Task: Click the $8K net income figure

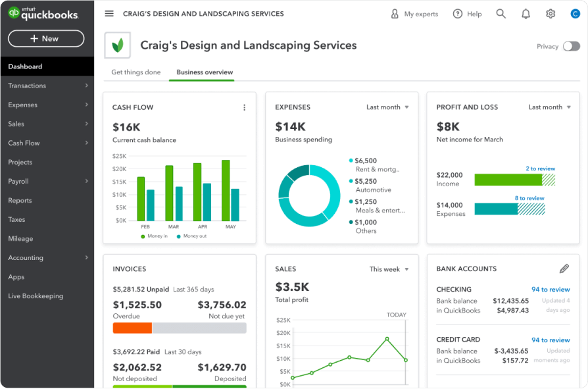Action: click(448, 127)
